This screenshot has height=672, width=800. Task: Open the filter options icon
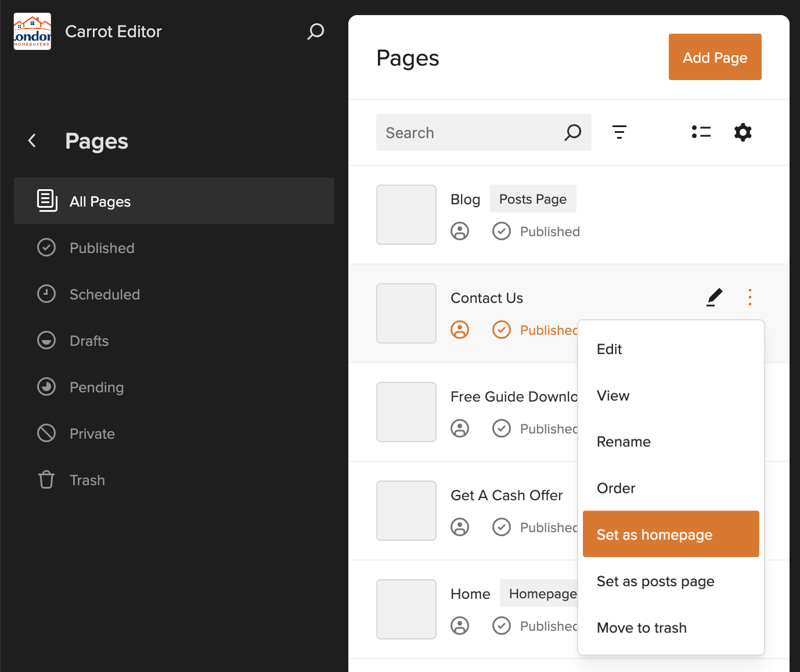click(x=619, y=132)
